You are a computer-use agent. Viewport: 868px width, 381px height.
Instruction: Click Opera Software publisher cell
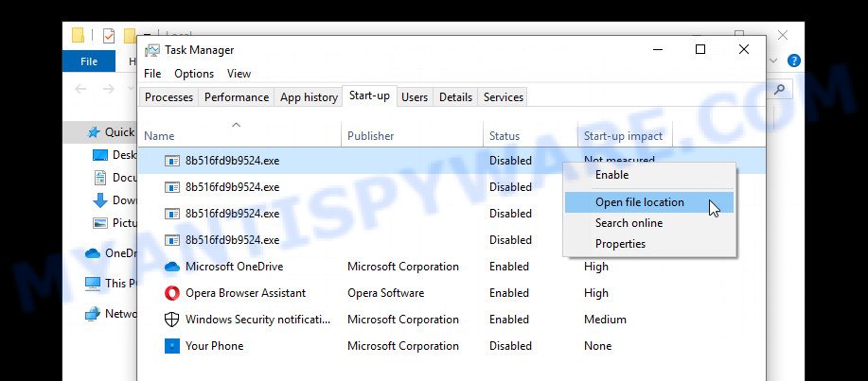pos(386,293)
